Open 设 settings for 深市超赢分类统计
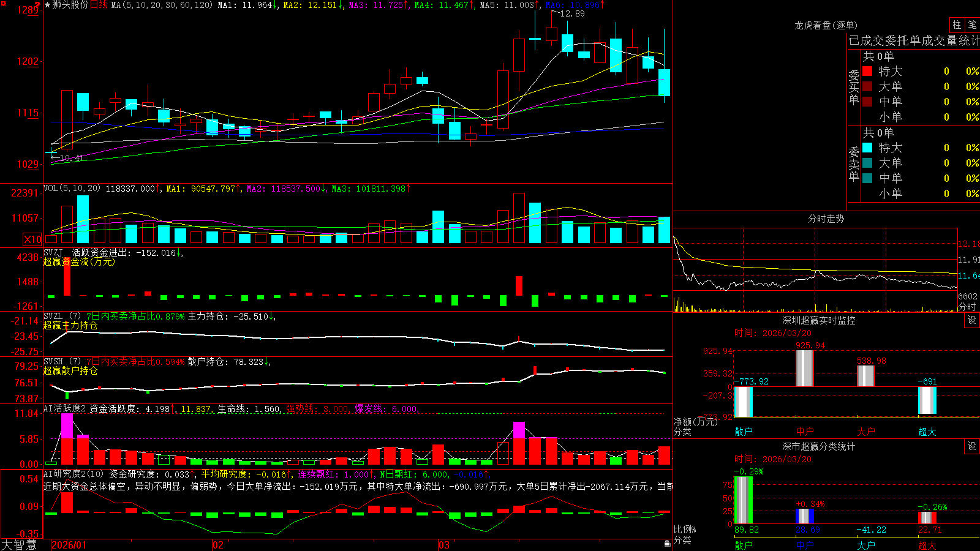 point(972,446)
